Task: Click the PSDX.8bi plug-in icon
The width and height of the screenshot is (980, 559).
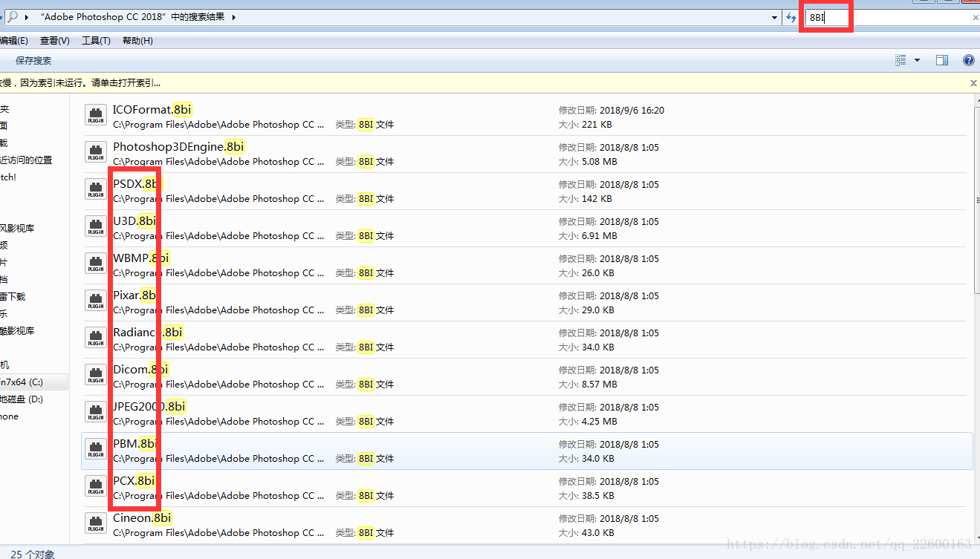Action: pos(96,191)
